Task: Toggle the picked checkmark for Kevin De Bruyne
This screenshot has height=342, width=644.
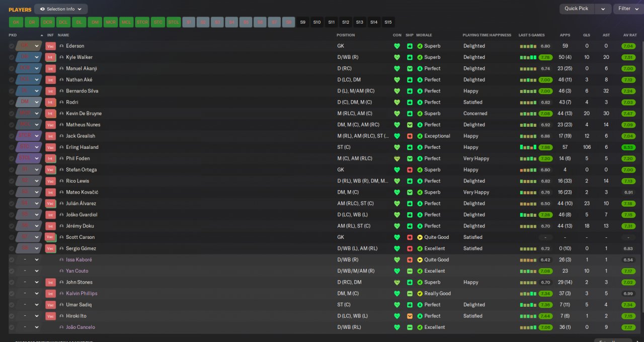Action: (x=12, y=114)
